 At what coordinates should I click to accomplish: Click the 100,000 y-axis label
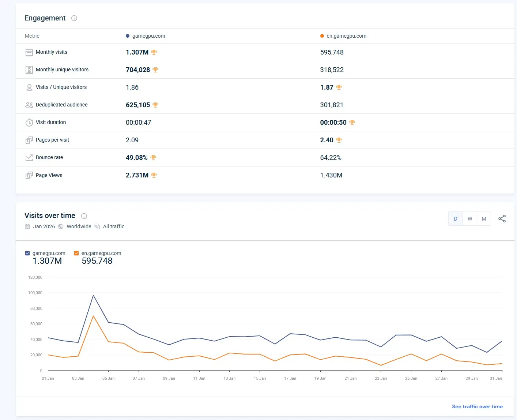click(35, 293)
